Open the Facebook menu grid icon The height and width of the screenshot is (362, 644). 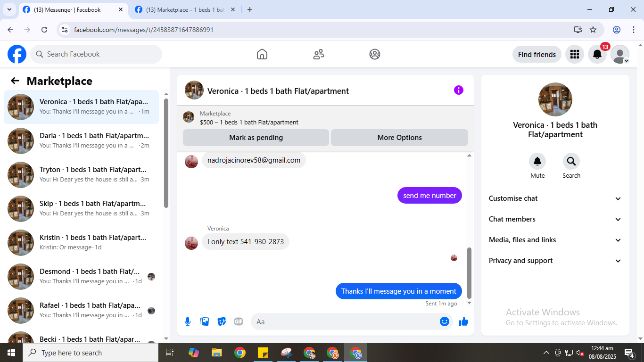[x=574, y=54]
